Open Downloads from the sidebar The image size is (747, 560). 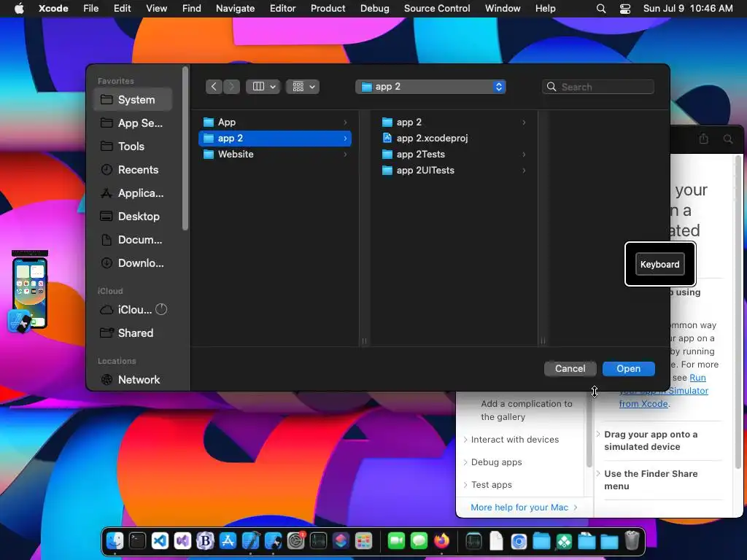[133, 262]
